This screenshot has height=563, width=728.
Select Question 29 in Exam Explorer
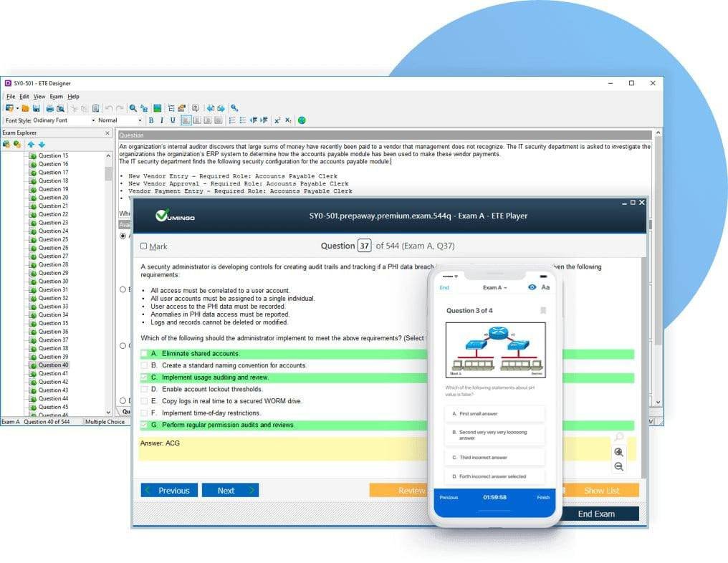tap(54, 273)
